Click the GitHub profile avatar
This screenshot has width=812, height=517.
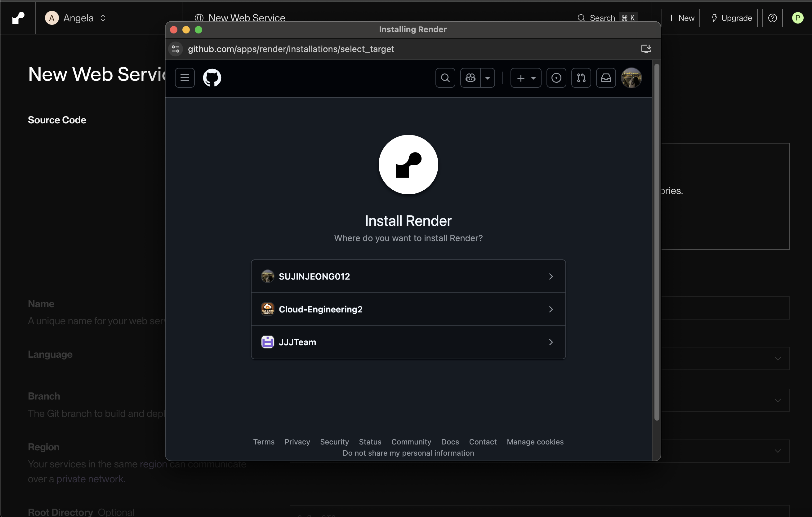pyautogui.click(x=631, y=78)
